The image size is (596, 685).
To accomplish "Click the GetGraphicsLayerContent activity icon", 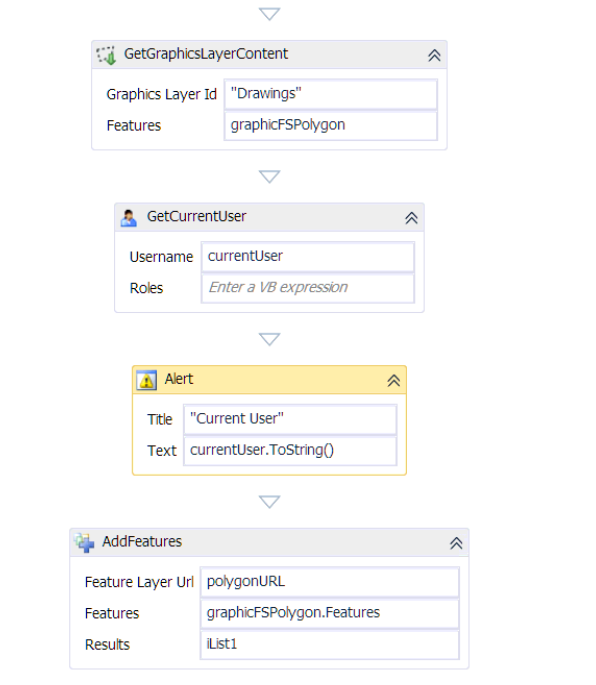I will click(106, 55).
